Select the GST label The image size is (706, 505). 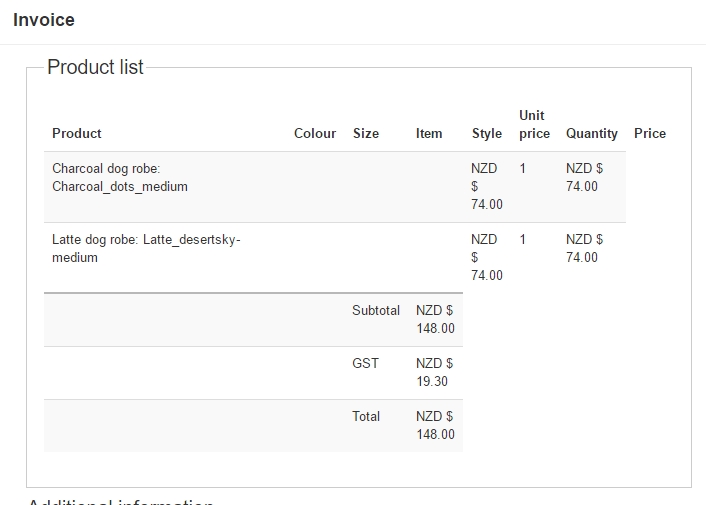point(365,363)
